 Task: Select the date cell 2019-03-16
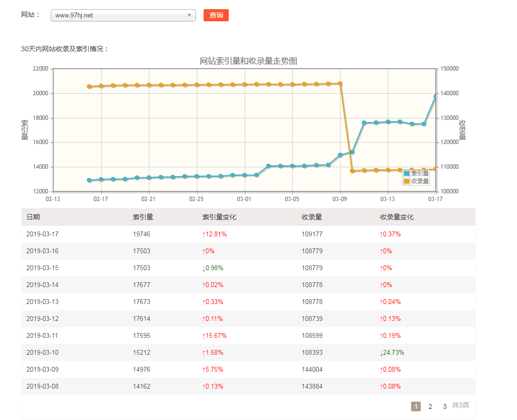point(43,251)
